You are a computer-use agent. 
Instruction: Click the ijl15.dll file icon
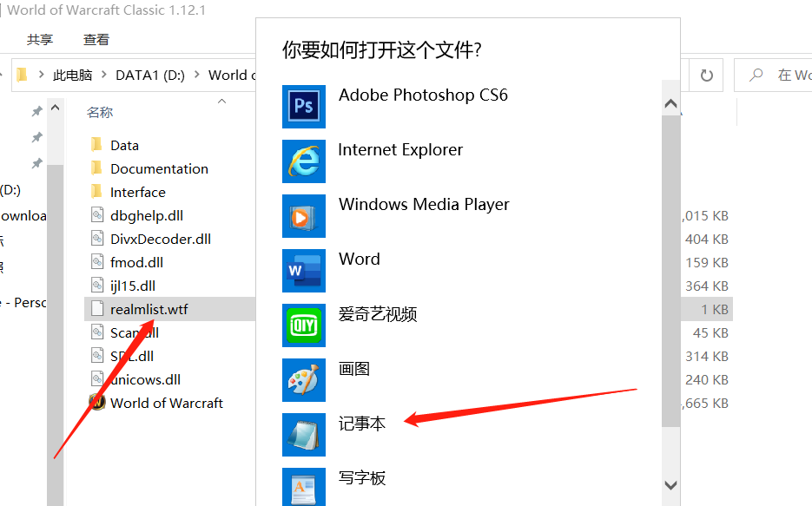click(97, 286)
